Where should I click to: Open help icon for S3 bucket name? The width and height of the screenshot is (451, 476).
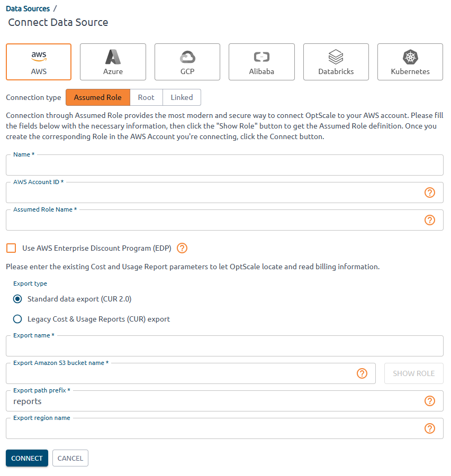362,373
